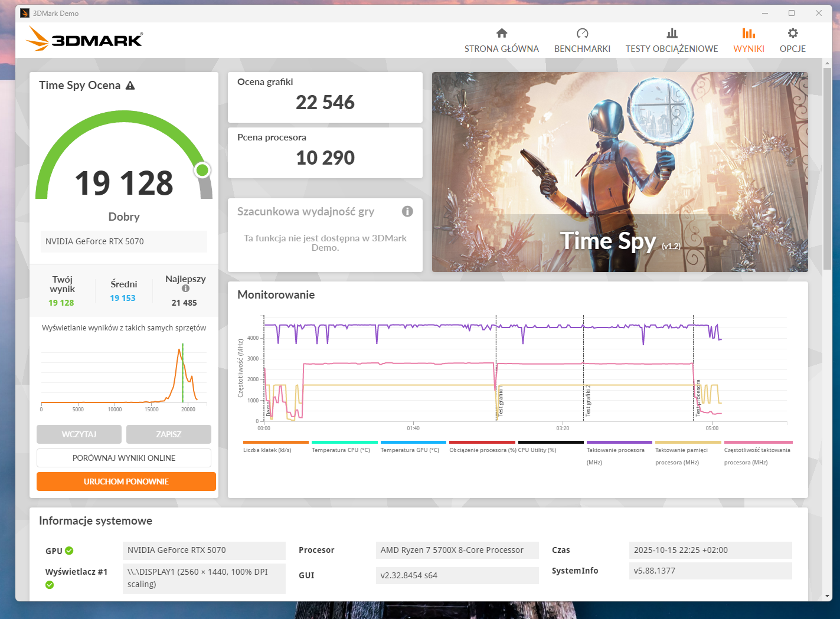Run the benchmark again with URUCHOM PONOWNIE
This screenshot has height=619, width=840.
point(126,482)
